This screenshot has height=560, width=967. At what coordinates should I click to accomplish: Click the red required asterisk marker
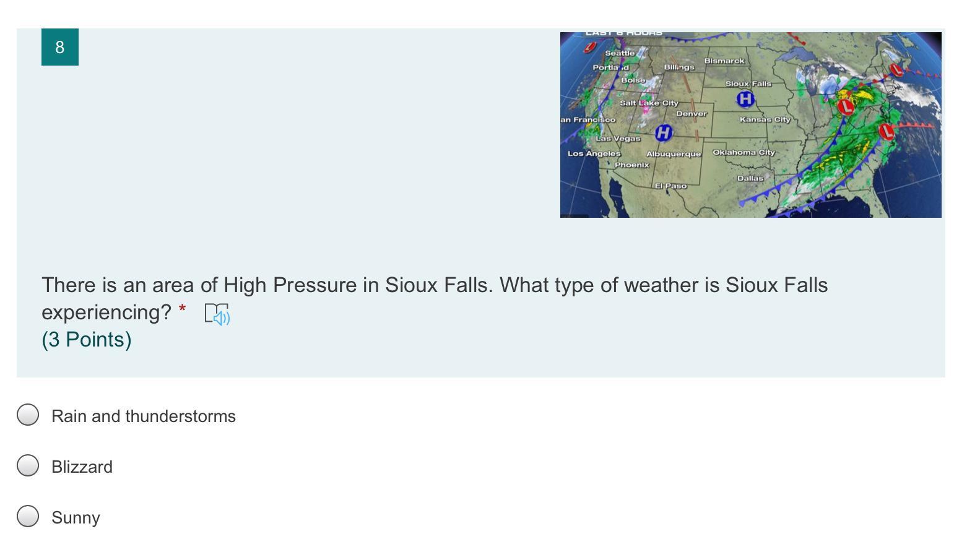click(x=182, y=309)
